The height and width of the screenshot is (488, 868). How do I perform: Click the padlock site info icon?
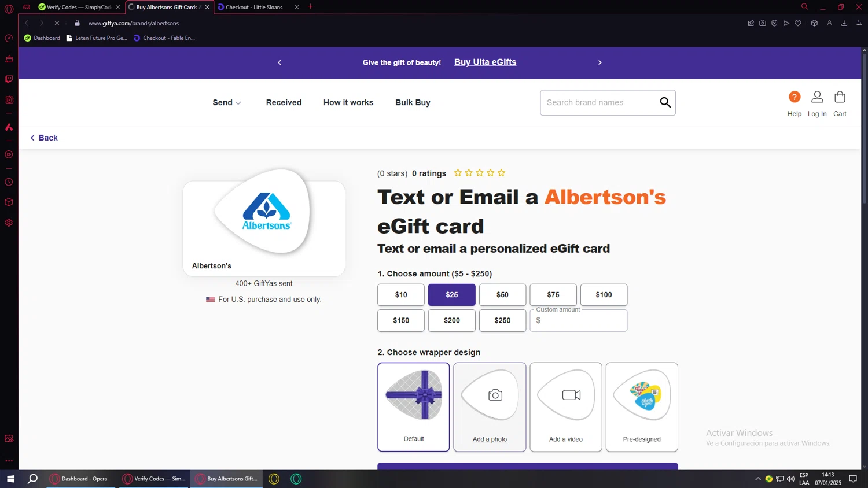77,23
